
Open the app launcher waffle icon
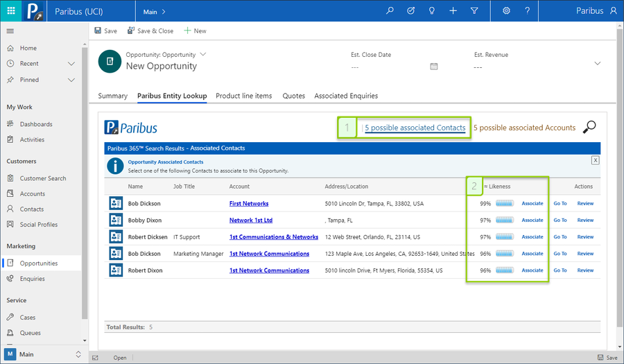tap(10, 10)
